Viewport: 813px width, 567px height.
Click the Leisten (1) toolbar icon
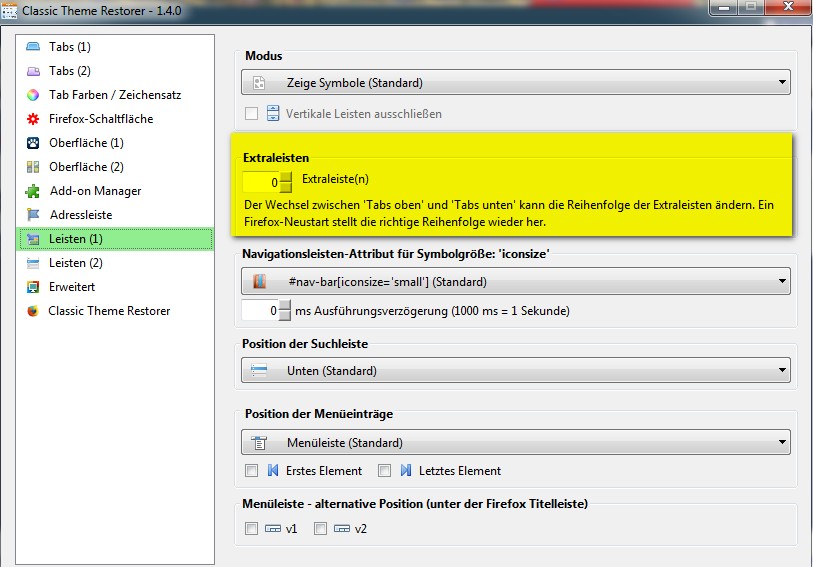[33, 239]
